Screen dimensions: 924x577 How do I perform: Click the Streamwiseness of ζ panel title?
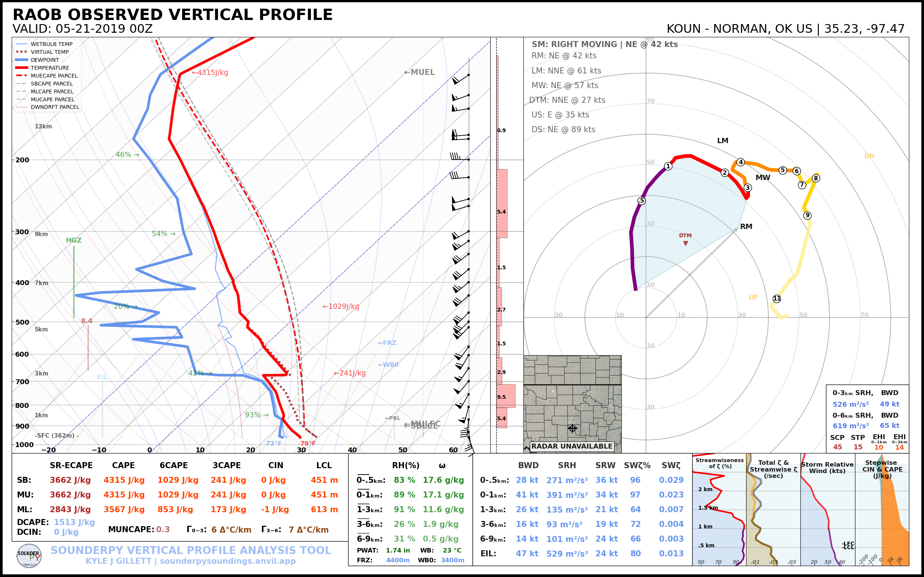[719, 463]
